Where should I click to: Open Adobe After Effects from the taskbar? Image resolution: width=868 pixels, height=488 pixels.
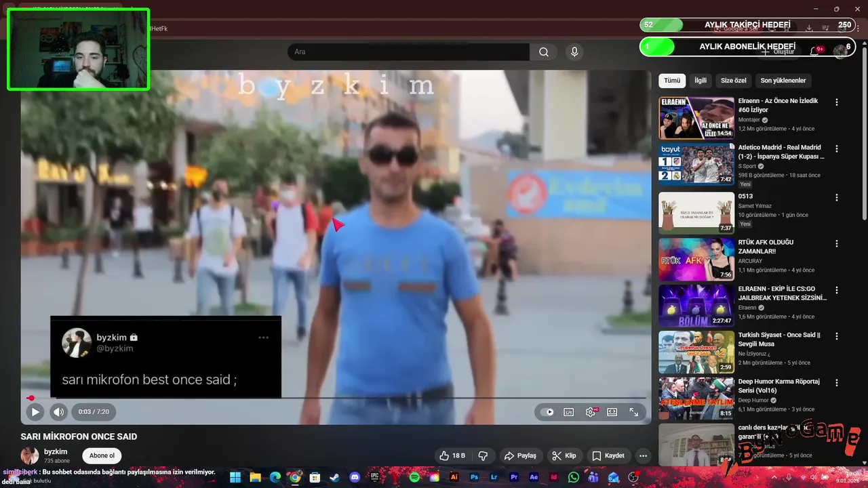pos(534,477)
